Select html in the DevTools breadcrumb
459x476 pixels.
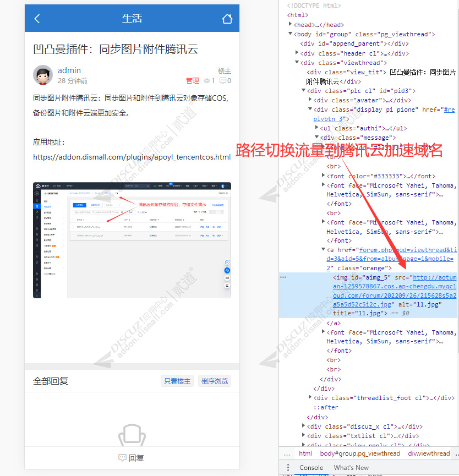(305, 453)
